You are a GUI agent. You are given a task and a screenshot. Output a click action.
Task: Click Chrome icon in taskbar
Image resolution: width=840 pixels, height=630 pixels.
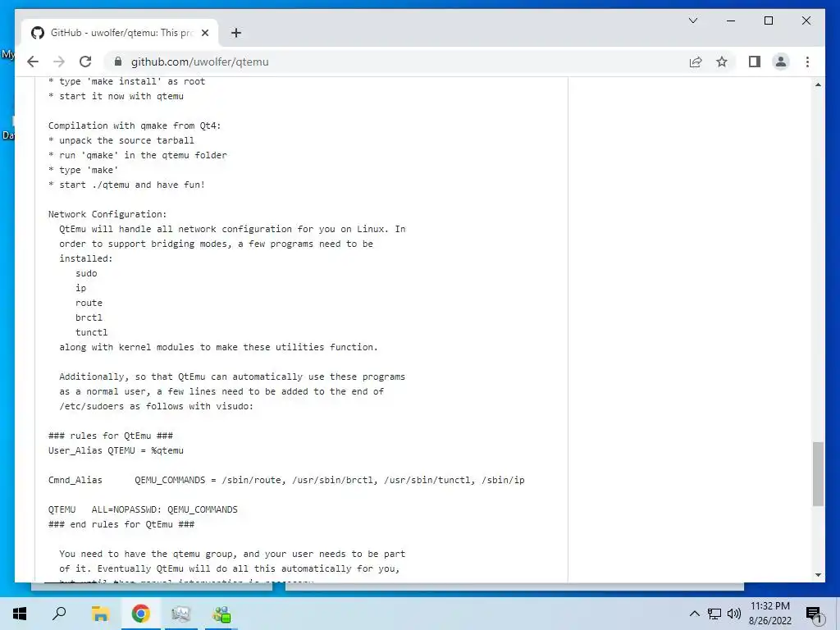141,614
